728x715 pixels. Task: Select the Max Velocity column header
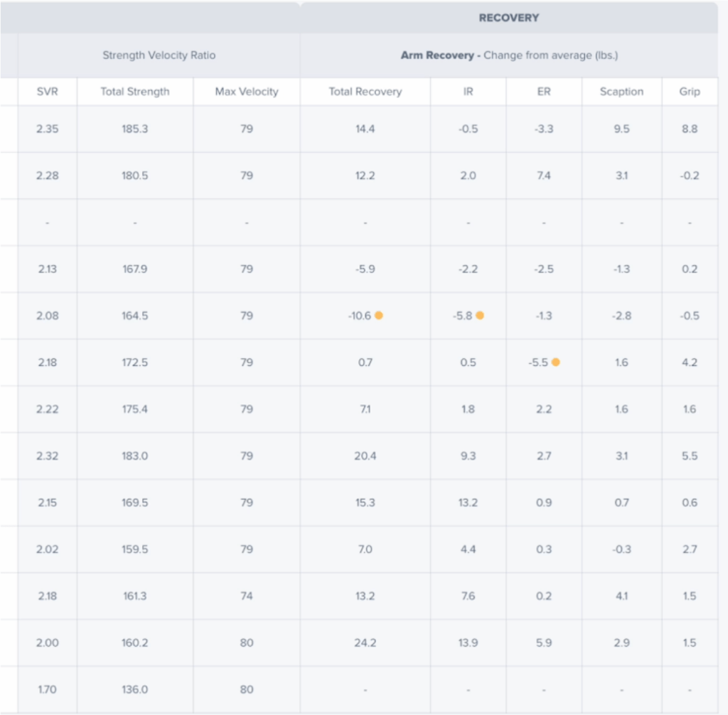coord(247,92)
